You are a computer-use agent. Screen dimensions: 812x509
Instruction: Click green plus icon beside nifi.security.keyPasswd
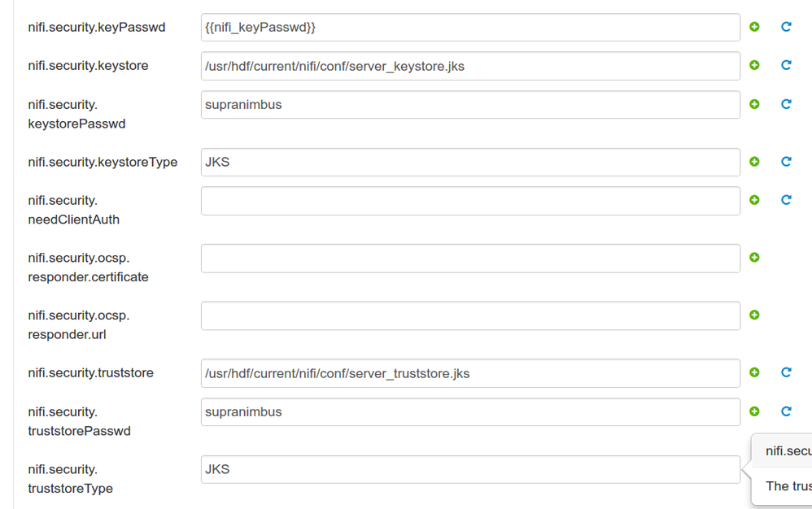click(754, 27)
